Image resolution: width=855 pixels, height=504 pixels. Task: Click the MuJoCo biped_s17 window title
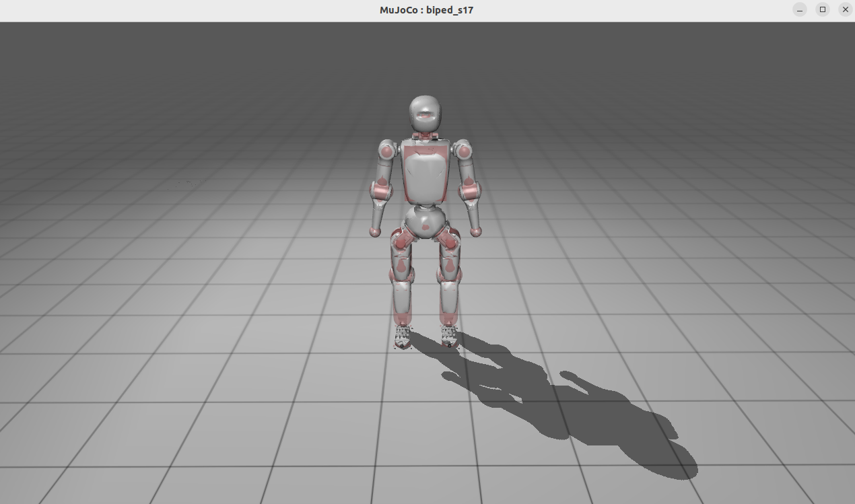427,10
